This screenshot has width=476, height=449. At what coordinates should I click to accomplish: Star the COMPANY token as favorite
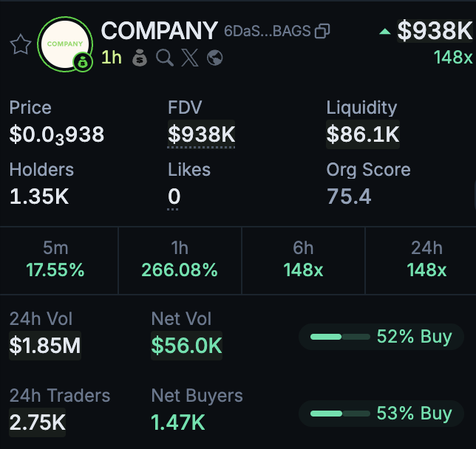[20, 45]
